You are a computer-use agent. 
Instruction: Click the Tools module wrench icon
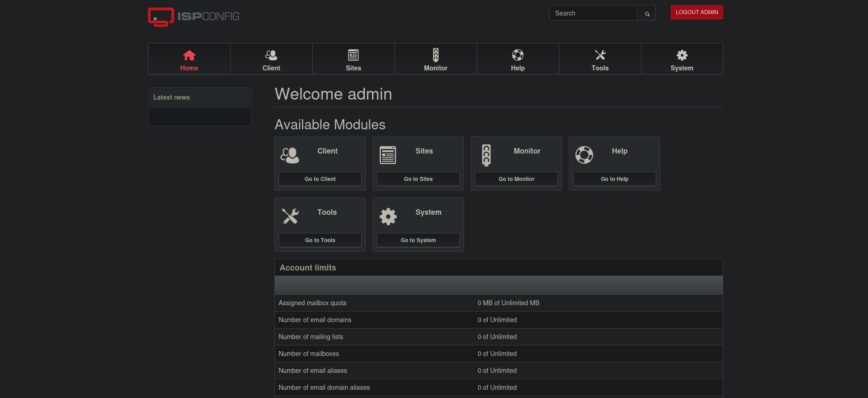pos(290,216)
